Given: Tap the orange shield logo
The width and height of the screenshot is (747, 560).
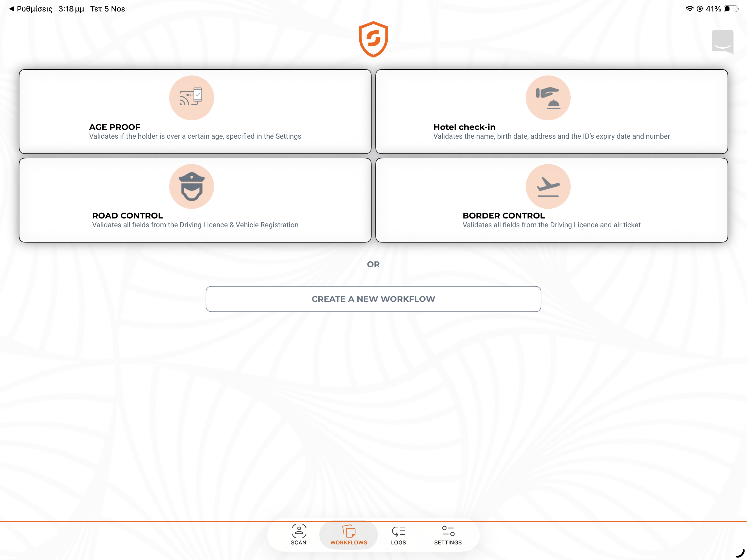Looking at the screenshot, I should tap(373, 39).
